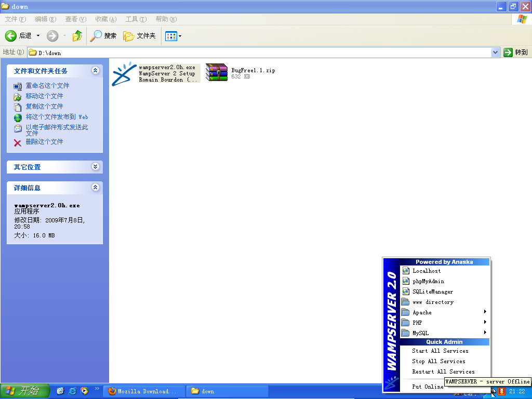Viewport: 532px width, 399px height.
Task: Click 重命名这个文件 rename link
Action: point(47,86)
